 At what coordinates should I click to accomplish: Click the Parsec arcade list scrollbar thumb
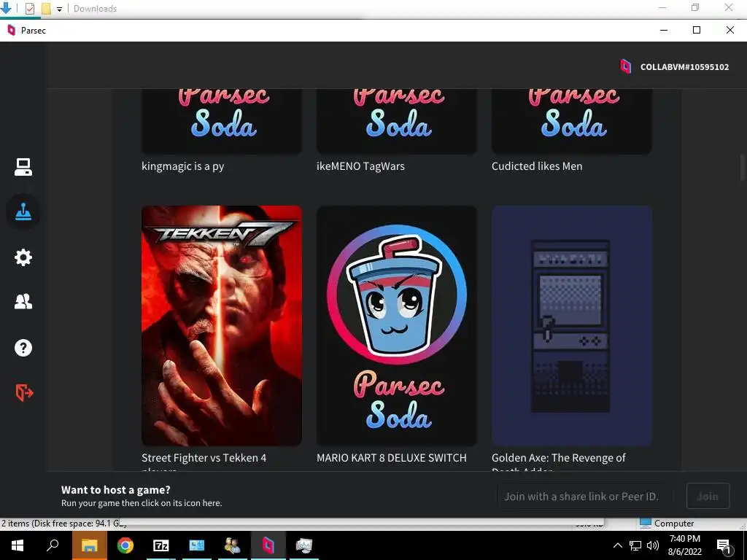pos(743,168)
